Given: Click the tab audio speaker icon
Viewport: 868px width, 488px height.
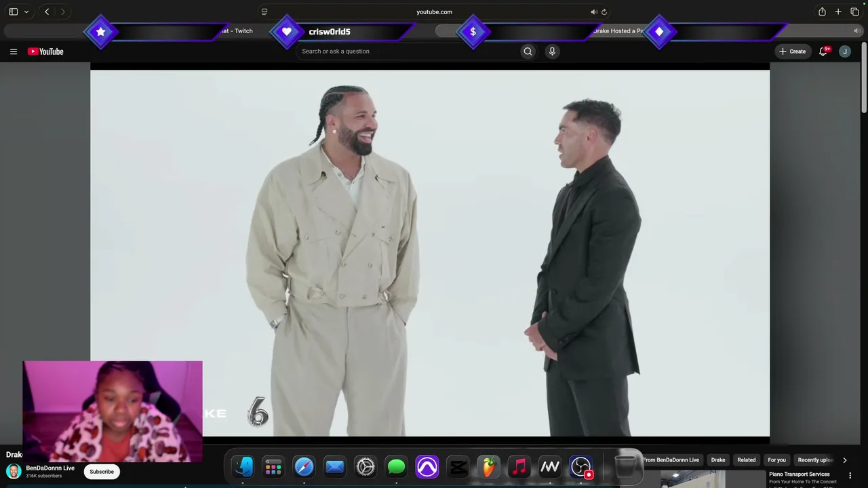Looking at the screenshot, I should (856, 31).
